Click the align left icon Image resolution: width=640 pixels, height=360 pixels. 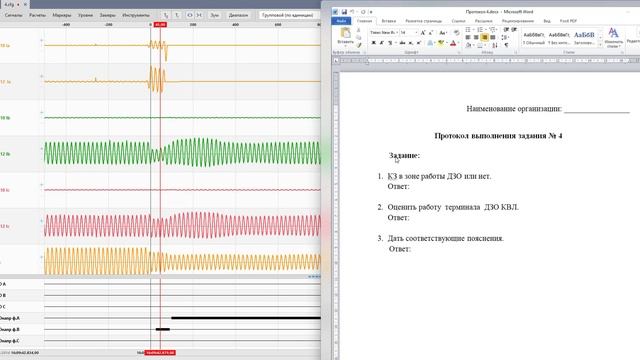[468, 38]
